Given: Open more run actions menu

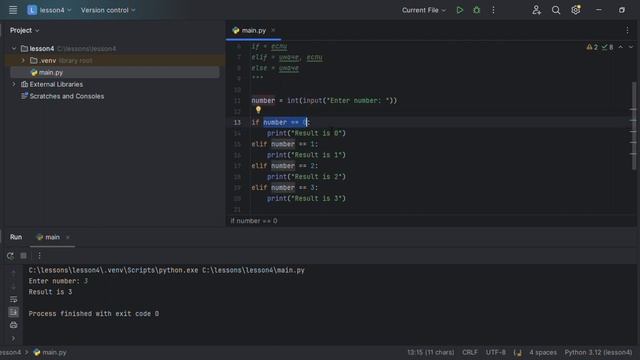Looking at the screenshot, I should 493,10.
